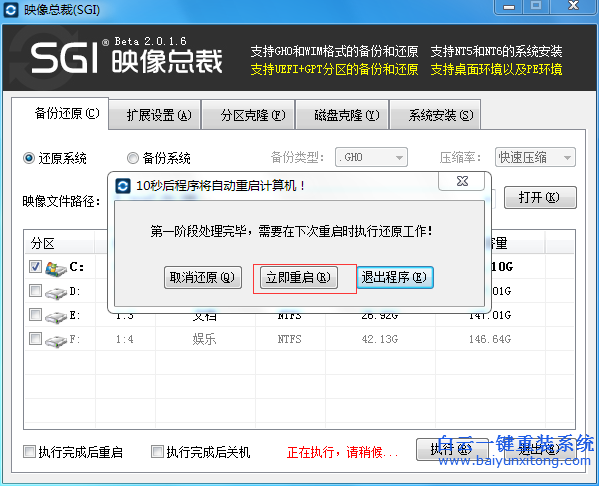Click the disk icon for drive F:
Image resolution: width=599 pixels, height=486 pixels.
click(56, 340)
